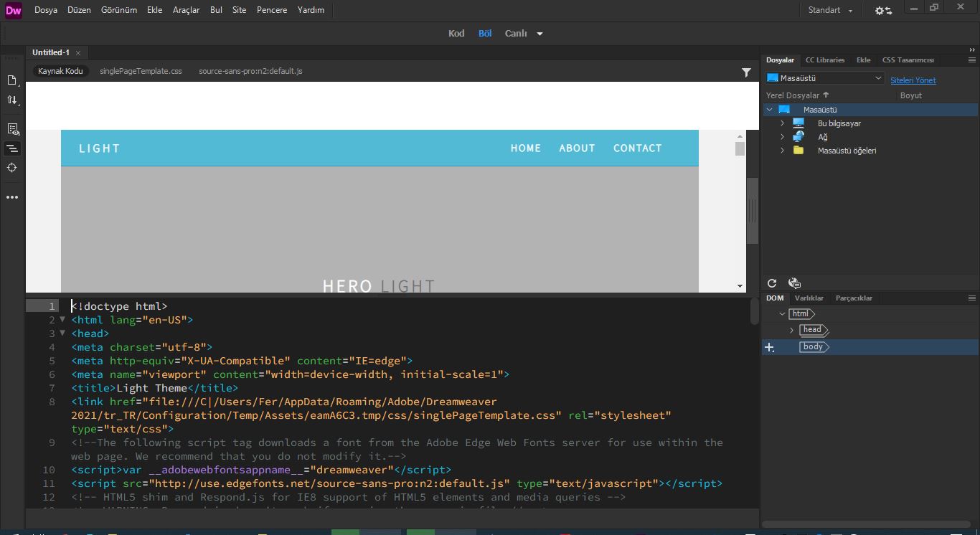Click the Siteleri Yönet link
The height and width of the screenshot is (535, 980).
pos(913,80)
